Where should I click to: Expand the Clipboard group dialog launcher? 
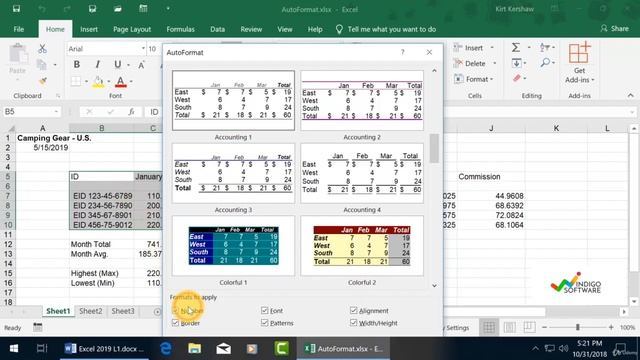pos(58,96)
